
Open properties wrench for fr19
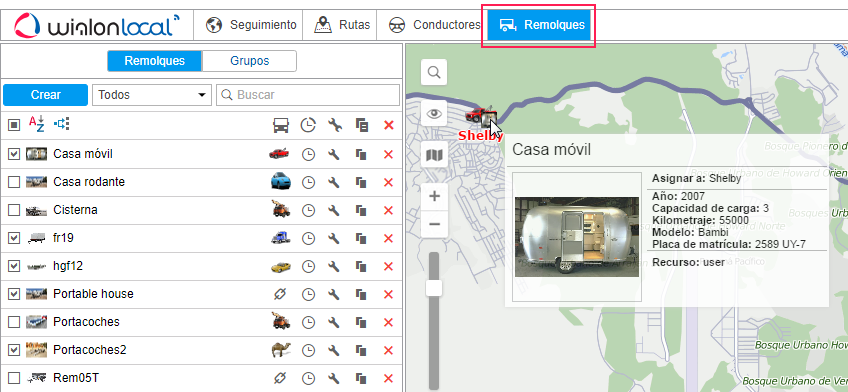coord(334,238)
